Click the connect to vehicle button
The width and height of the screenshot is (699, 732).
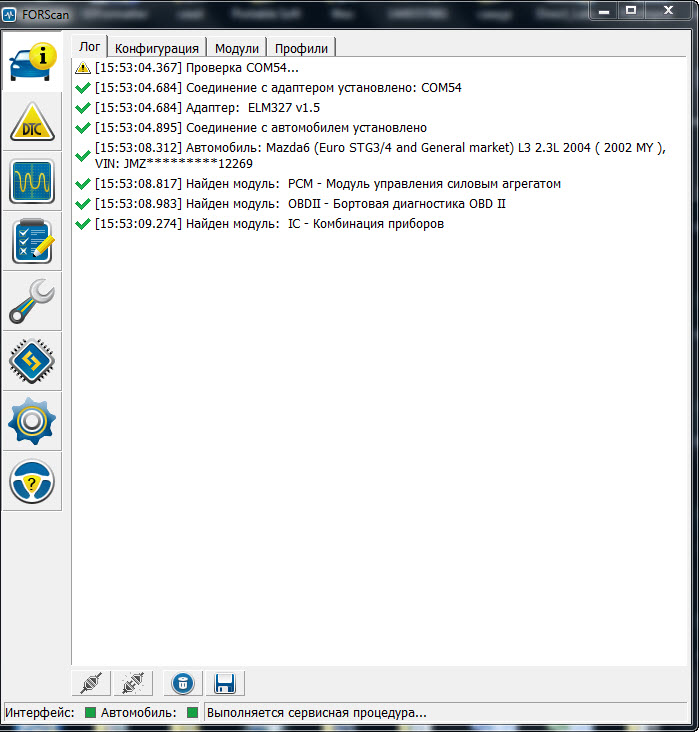(92, 684)
